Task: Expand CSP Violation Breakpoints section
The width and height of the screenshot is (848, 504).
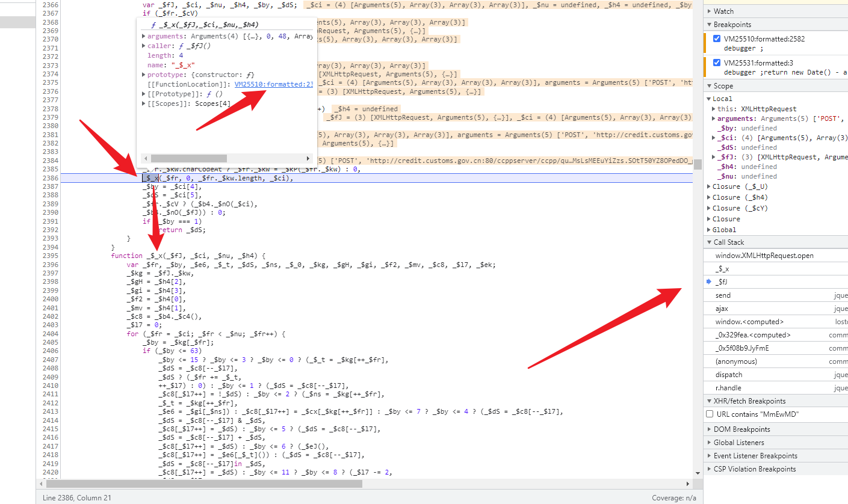Action: pos(708,469)
